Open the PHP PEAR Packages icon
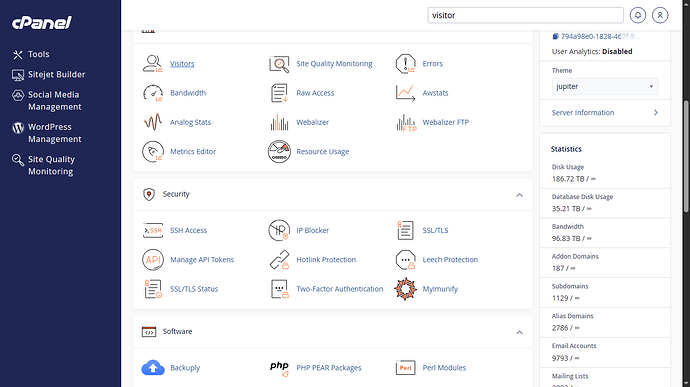Viewport: 690px width, 387px height. [279, 368]
